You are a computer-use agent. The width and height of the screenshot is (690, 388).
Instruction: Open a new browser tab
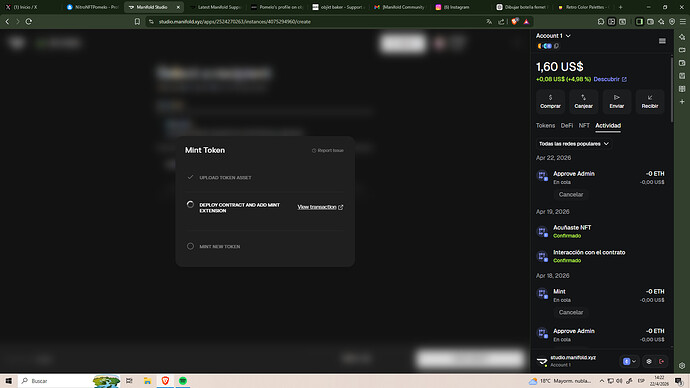(x=620, y=7)
